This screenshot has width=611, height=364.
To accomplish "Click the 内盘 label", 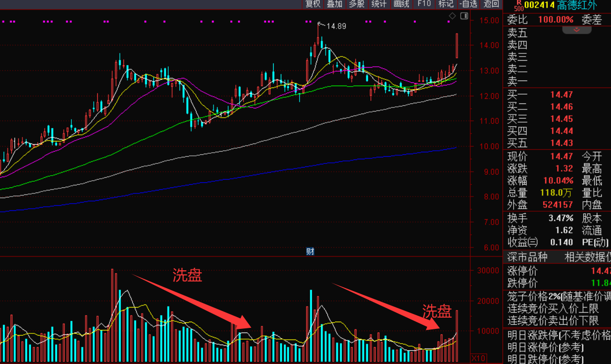I will coord(592,205).
